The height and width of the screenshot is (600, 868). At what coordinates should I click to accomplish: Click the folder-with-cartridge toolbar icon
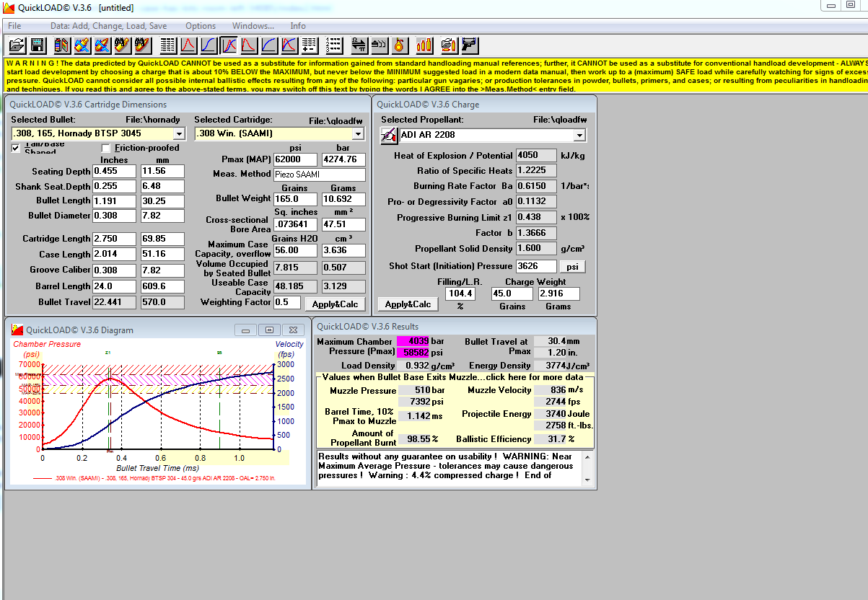pyautogui.click(x=450, y=45)
